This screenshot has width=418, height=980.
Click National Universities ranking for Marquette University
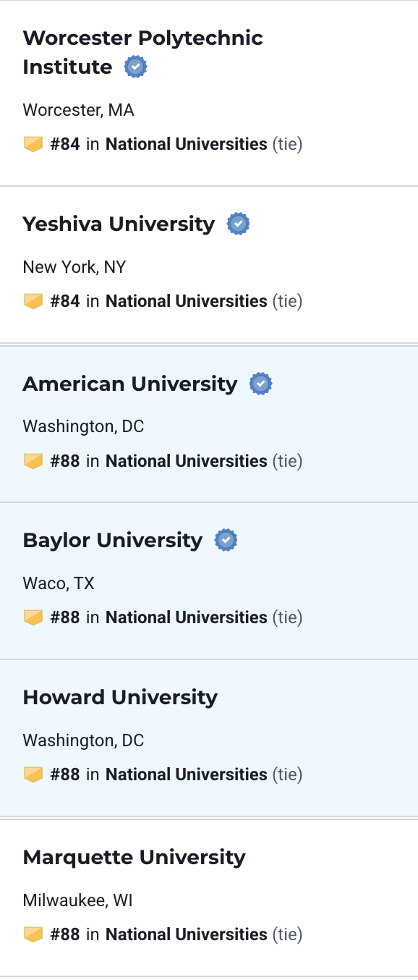187,934
